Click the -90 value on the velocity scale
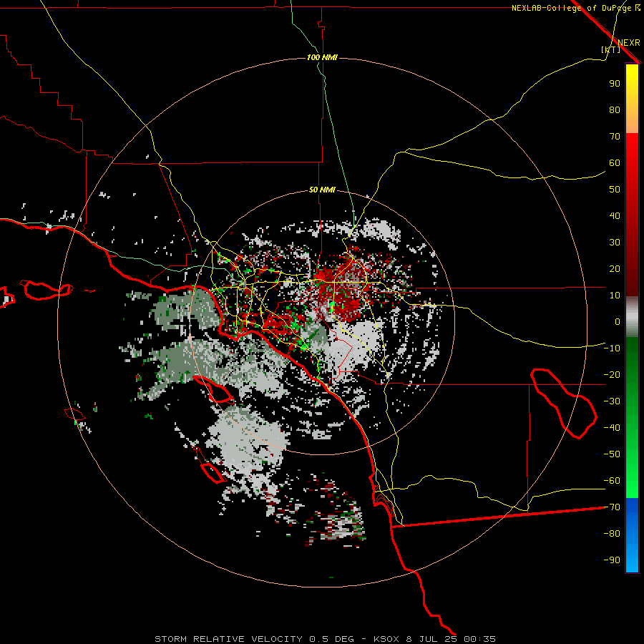Image resolution: width=644 pixels, height=644 pixels. pos(612,560)
